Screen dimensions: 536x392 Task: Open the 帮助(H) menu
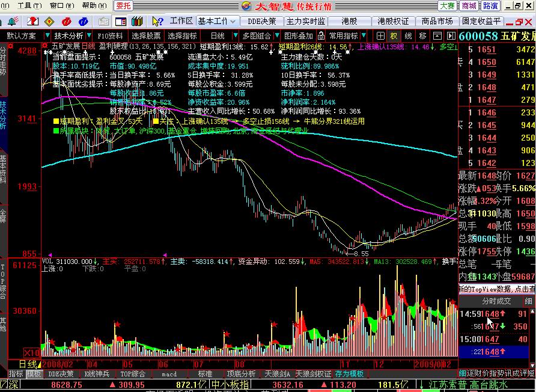point(94,5)
